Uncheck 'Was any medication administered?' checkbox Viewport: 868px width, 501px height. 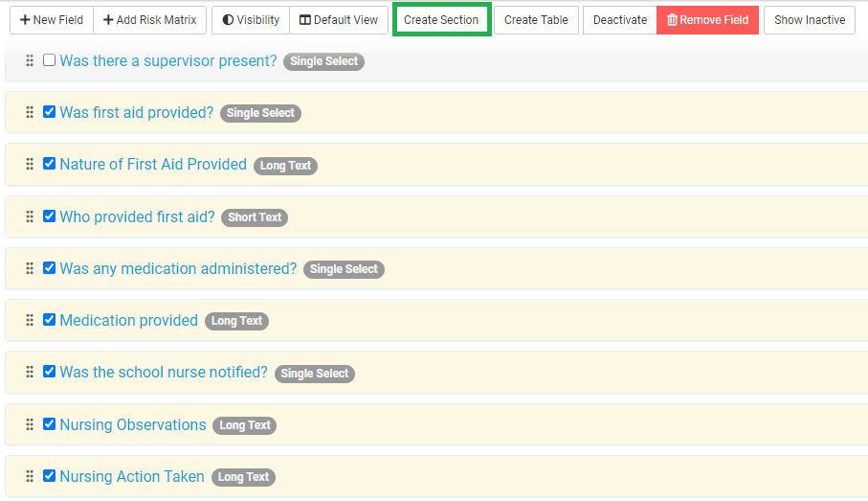49,267
